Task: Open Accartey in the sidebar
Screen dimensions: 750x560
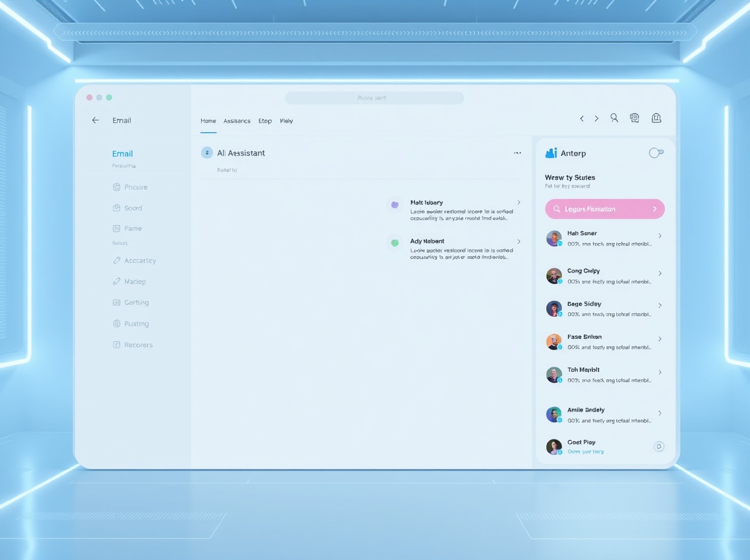Action: 139,261
